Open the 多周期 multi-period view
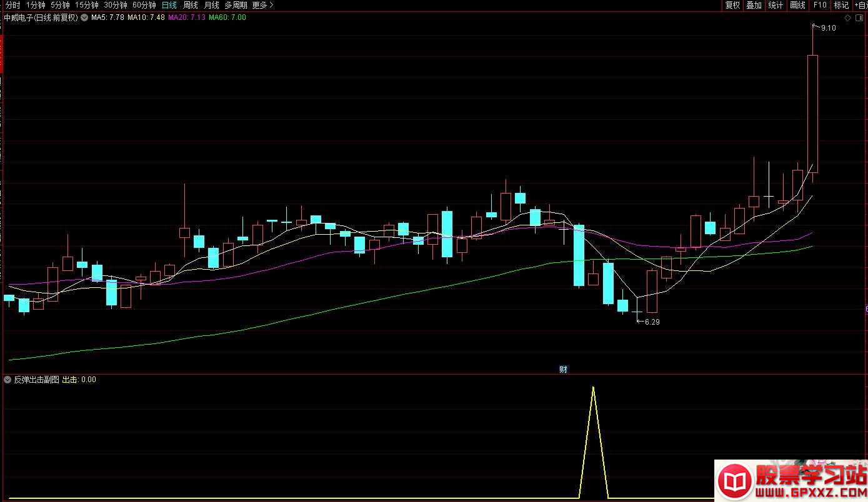 [236, 5]
